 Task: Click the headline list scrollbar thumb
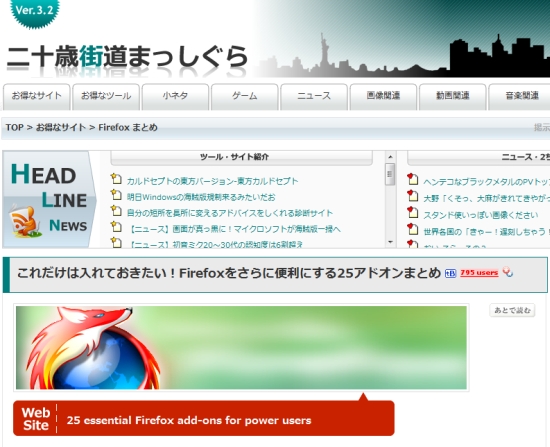click(390, 174)
